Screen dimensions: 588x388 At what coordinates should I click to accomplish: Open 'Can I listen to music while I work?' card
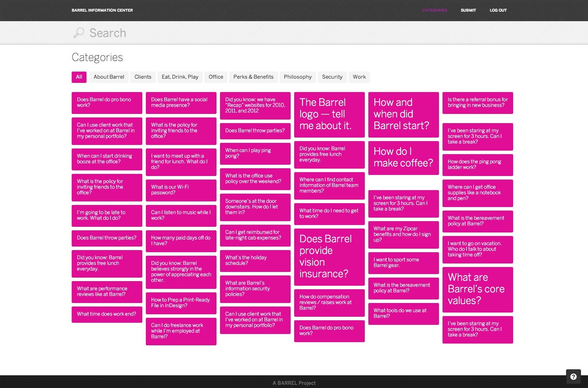181,215
